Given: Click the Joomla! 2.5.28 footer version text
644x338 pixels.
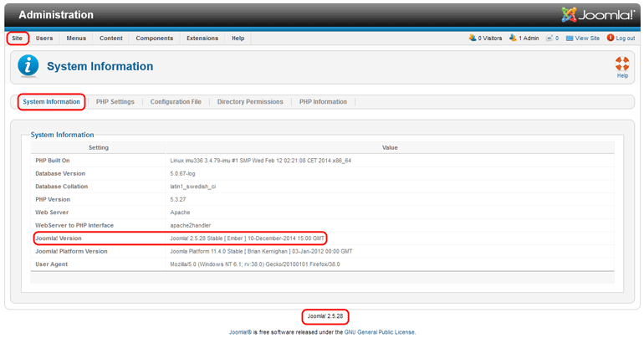Looking at the screenshot, I should pyautogui.click(x=325, y=316).
